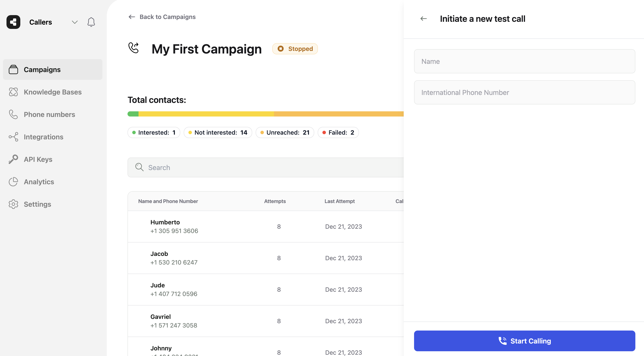Click the API Keys key icon

tap(13, 159)
